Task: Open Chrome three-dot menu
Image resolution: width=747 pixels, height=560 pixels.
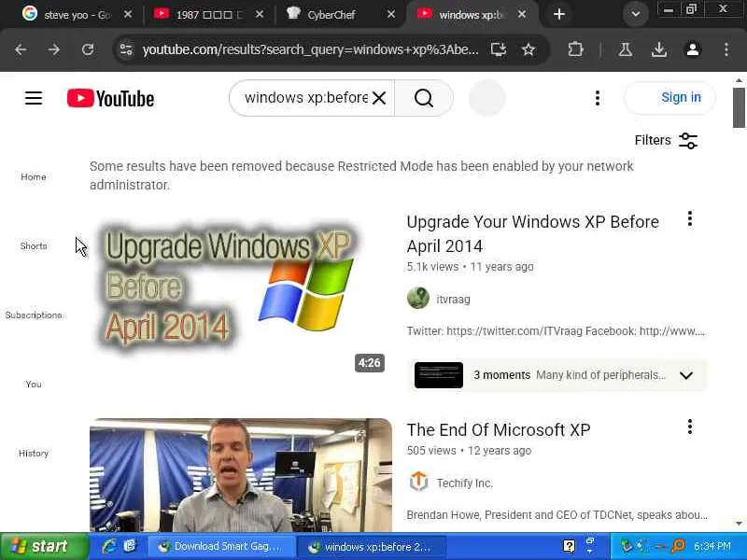Action: [726, 49]
